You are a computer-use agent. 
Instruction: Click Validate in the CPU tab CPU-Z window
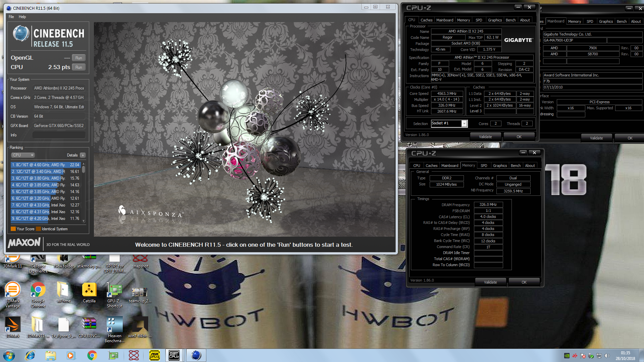(485, 137)
